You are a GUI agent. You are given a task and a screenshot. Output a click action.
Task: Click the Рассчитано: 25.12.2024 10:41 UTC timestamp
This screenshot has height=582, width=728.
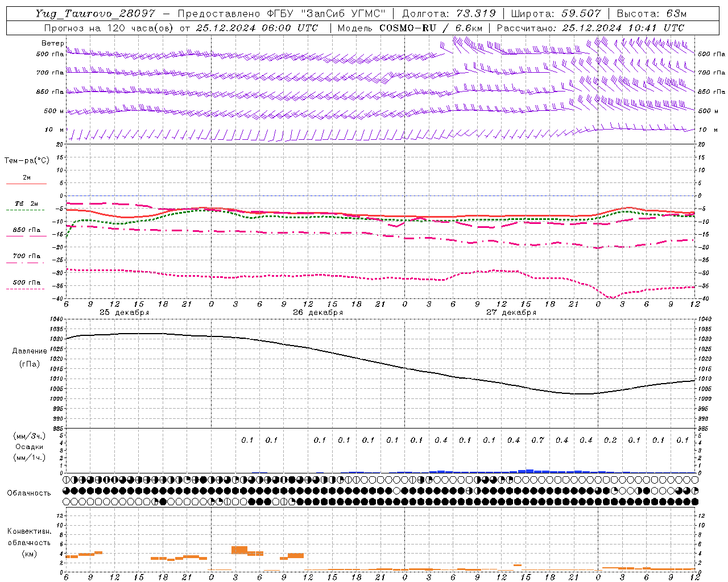[x=590, y=28]
